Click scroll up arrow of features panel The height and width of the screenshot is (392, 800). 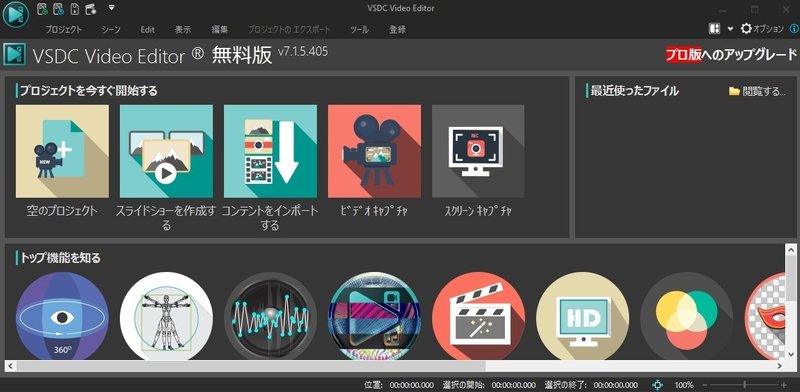pos(790,249)
